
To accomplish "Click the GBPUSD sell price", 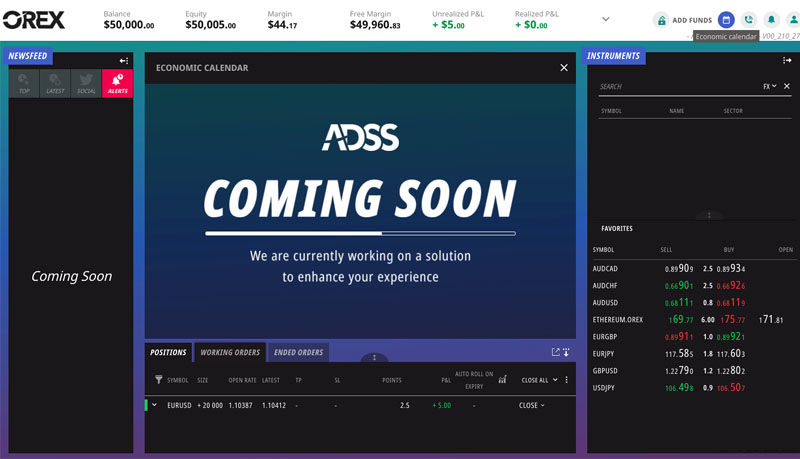I will [x=679, y=371].
